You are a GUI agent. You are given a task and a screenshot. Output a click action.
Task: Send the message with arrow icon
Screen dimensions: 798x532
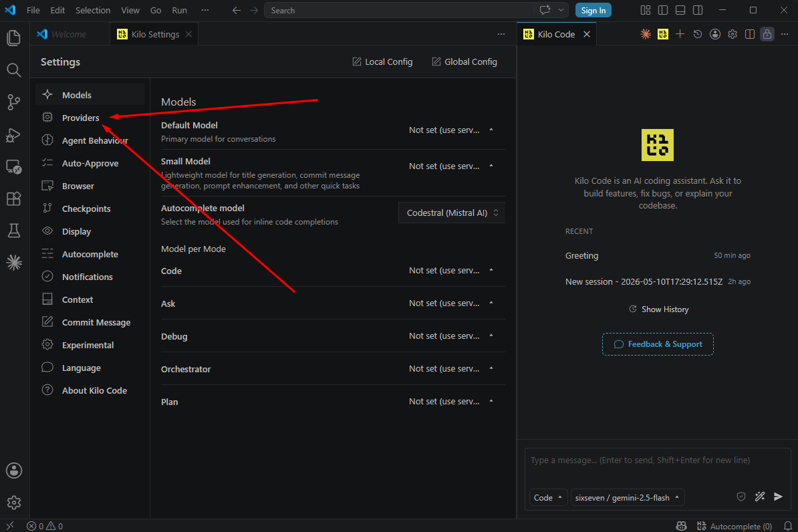coord(778,497)
